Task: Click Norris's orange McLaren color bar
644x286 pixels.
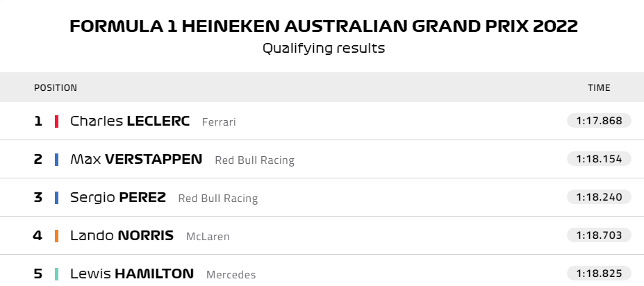Action: [x=56, y=235]
